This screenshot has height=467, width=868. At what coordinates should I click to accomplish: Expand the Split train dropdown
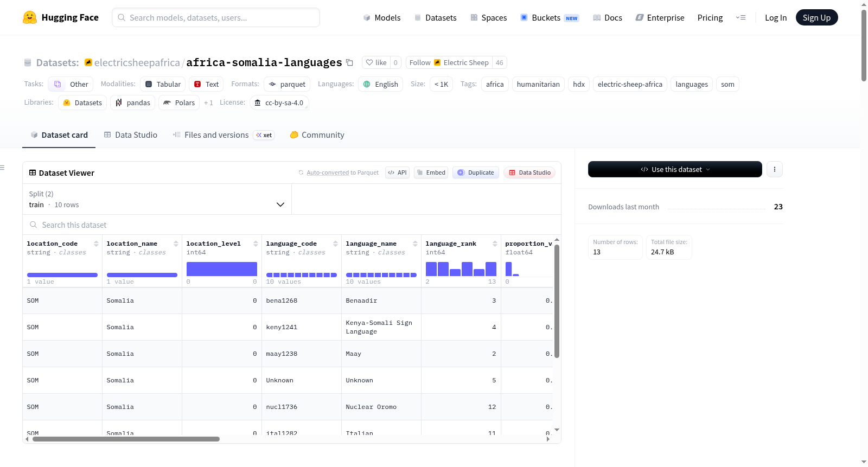tap(157, 199)
